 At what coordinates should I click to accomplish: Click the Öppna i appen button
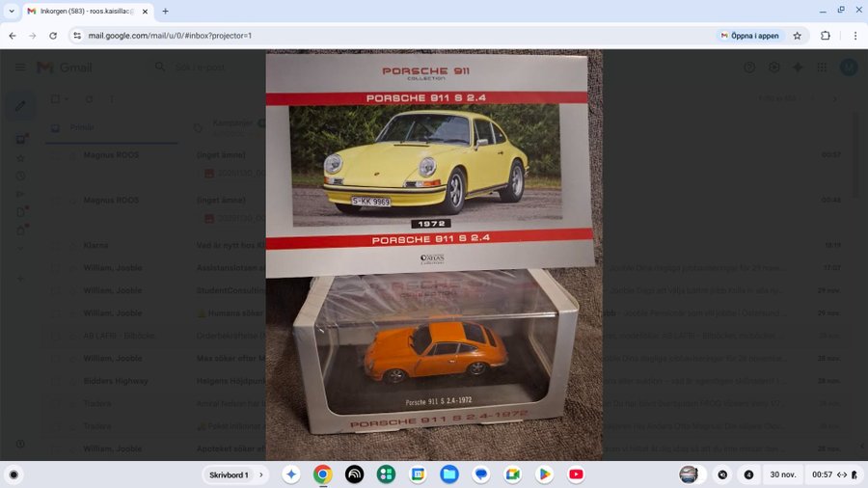coord(749,36)
